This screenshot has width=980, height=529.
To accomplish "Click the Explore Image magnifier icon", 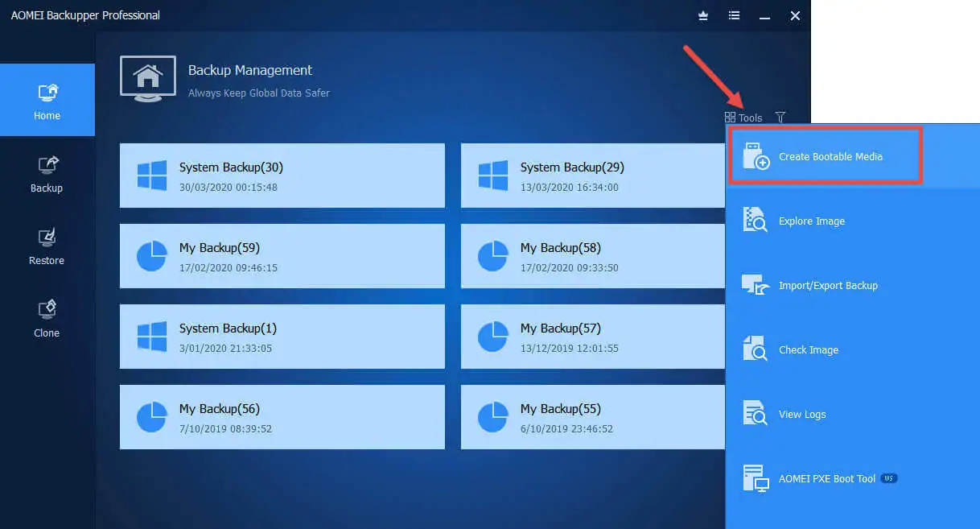I will (x=756, y=221).
